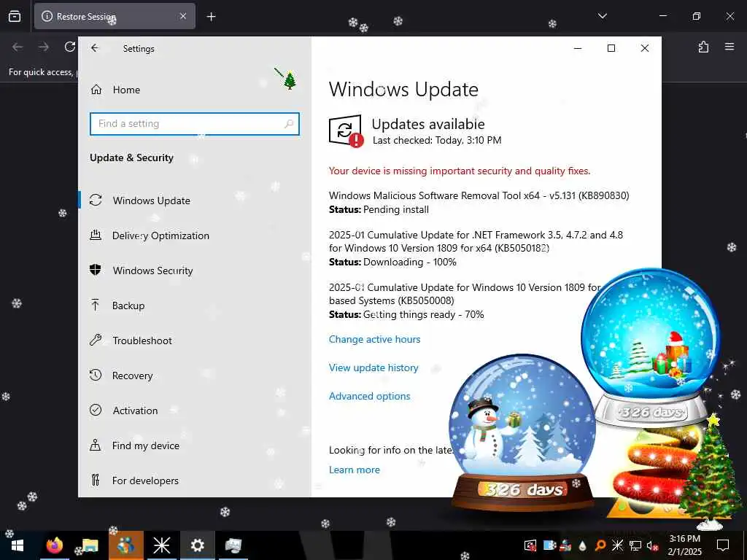This screenshot has height=560, width=747.
Task: Open the muted volume tray icon
Action: pyautogui.click(x=652, y=545)
